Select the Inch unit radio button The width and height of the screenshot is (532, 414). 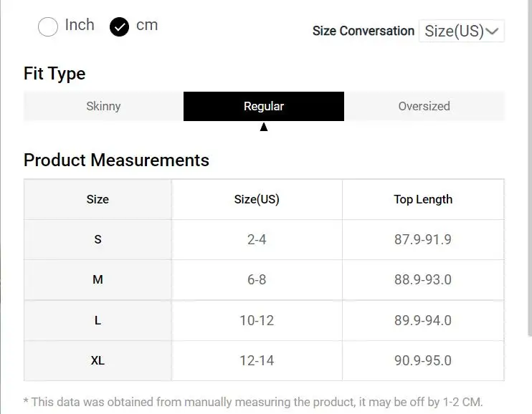coord(48,27)
